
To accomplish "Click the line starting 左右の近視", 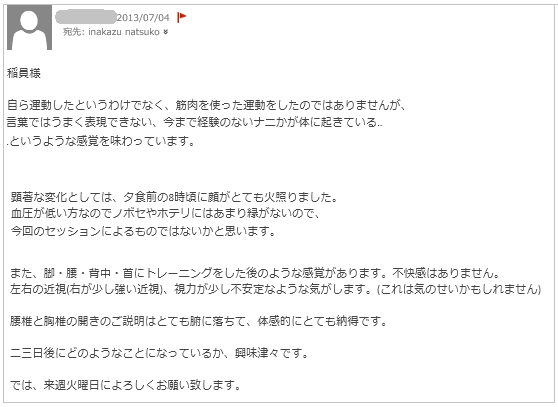I will pyautogui.click(x=275, y=289).
